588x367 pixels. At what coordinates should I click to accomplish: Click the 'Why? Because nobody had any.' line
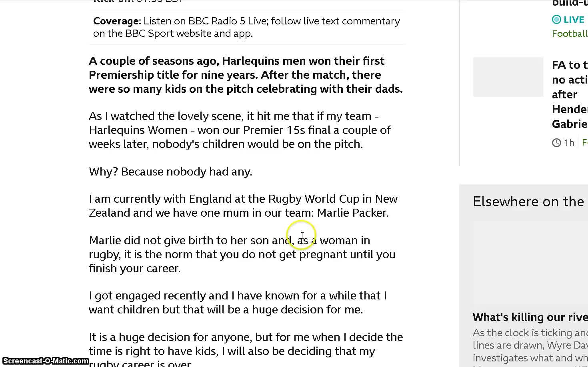pos(170,172)
